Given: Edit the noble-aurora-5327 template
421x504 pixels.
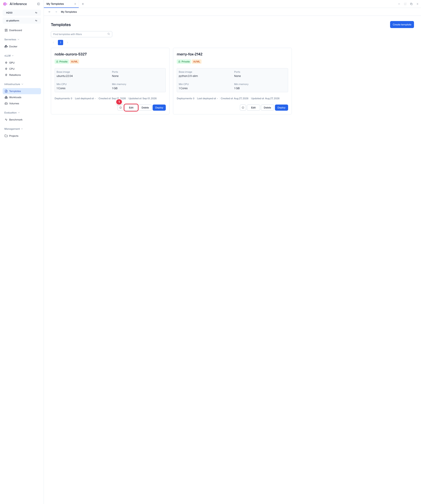Looking at the screenshot, I should click(131, 108).
